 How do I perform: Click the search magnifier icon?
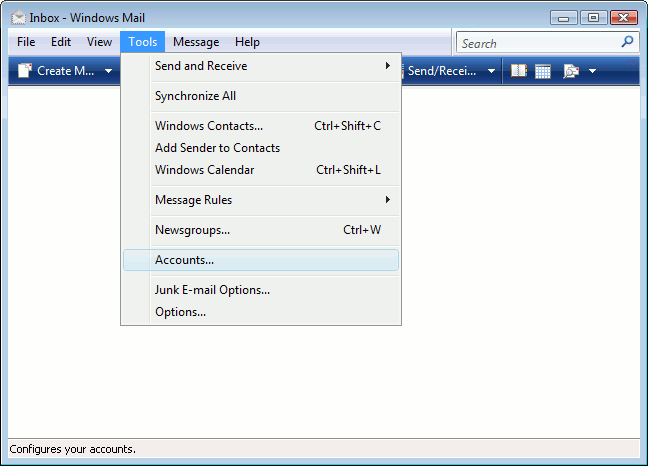627,42
